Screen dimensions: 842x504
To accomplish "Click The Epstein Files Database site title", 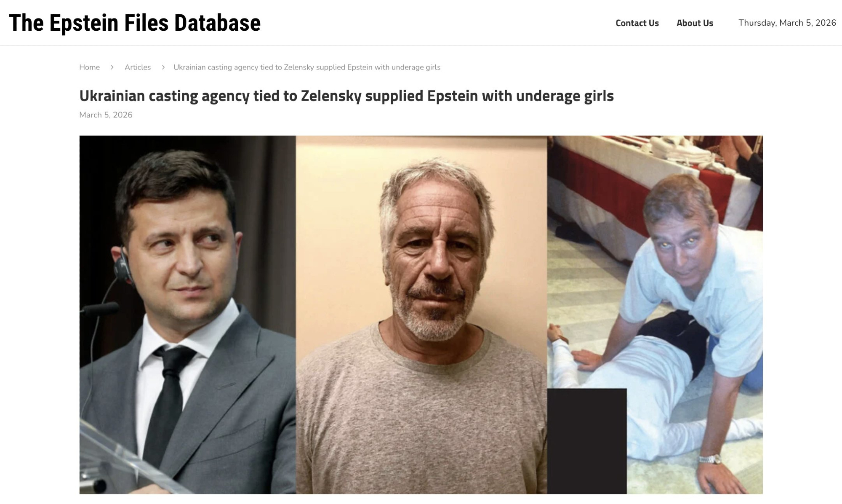I will (135, 23).
